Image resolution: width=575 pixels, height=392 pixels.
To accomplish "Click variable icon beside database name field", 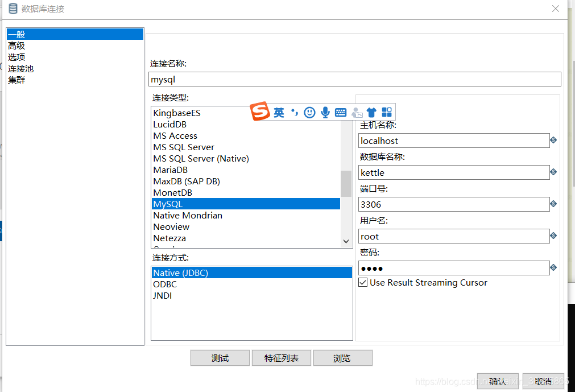I will pos(553,172).
